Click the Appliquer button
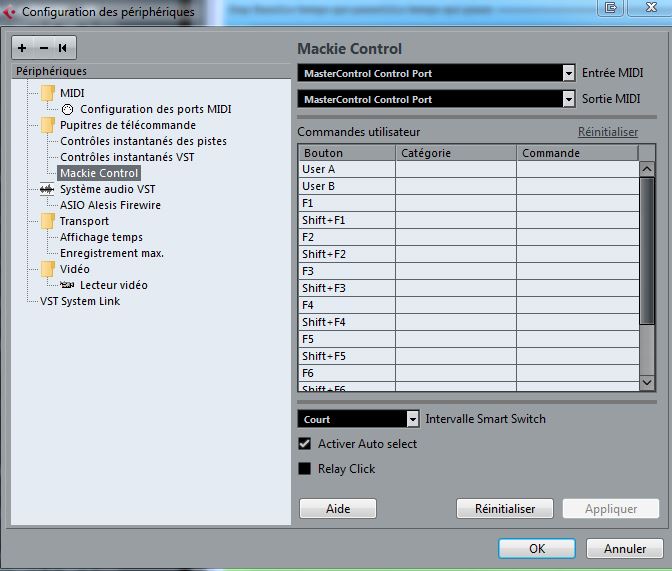The image size is (672, 571). point(611,508)
